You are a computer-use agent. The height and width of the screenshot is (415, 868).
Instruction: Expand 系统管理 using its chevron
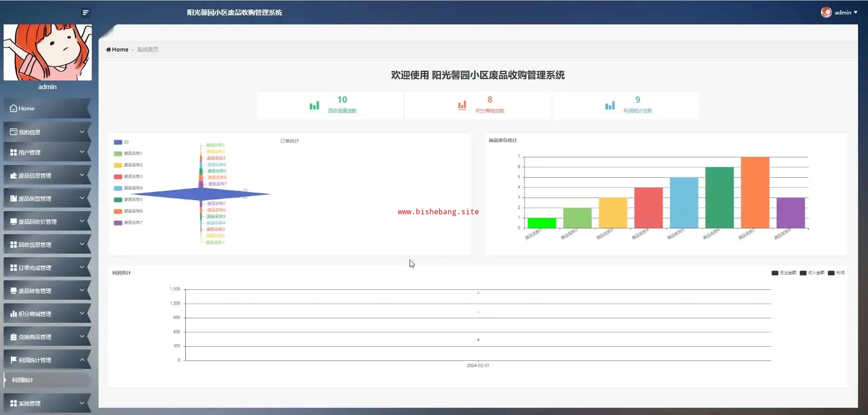click(82, 403)
